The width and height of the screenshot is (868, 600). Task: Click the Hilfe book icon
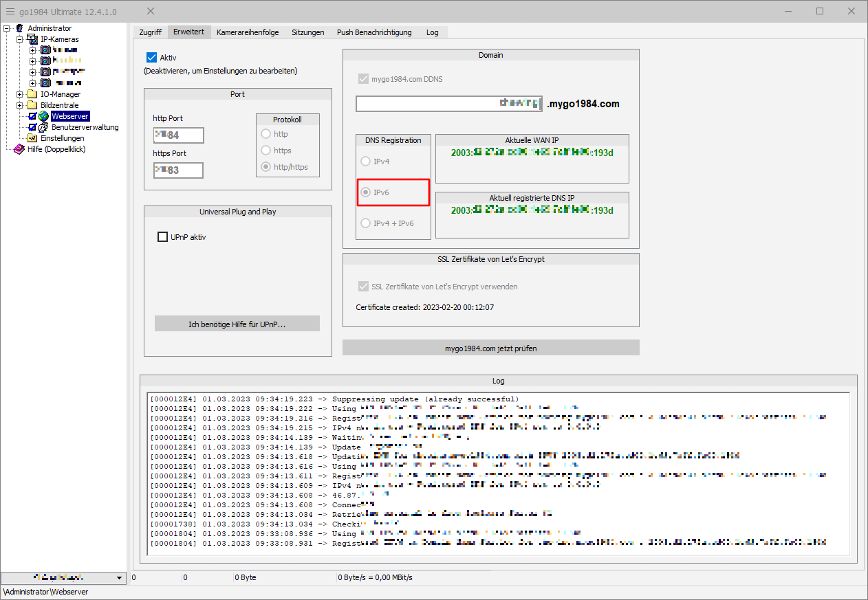(19, 149)
